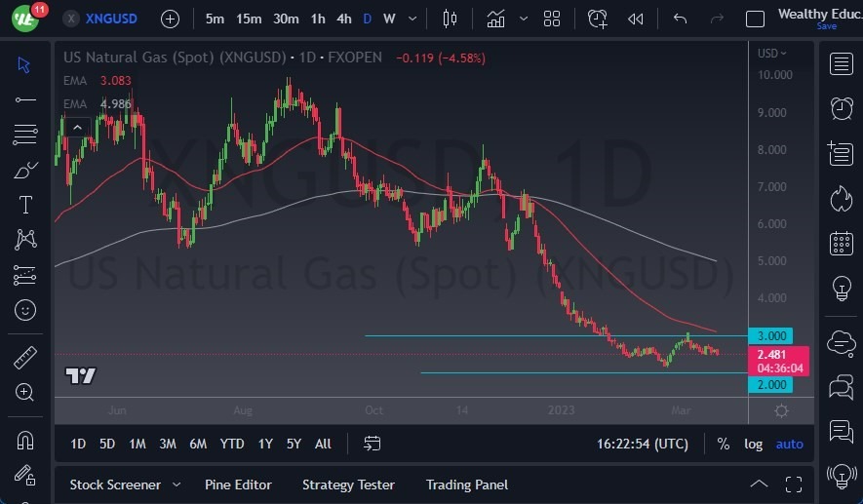
Task: Create a new price alert
Action: [x=597, y=19]
